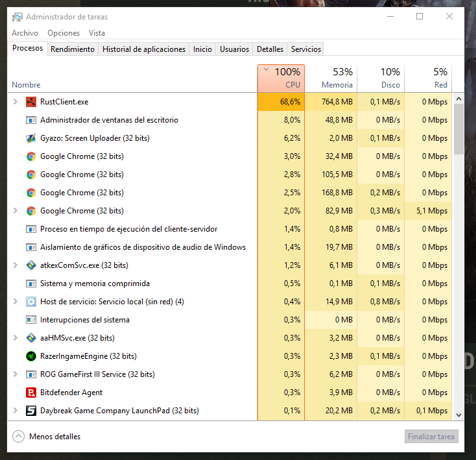This screenshot has height=460, width=476.
Task: Switch to the Detalles tab
Action: [270, 49]
